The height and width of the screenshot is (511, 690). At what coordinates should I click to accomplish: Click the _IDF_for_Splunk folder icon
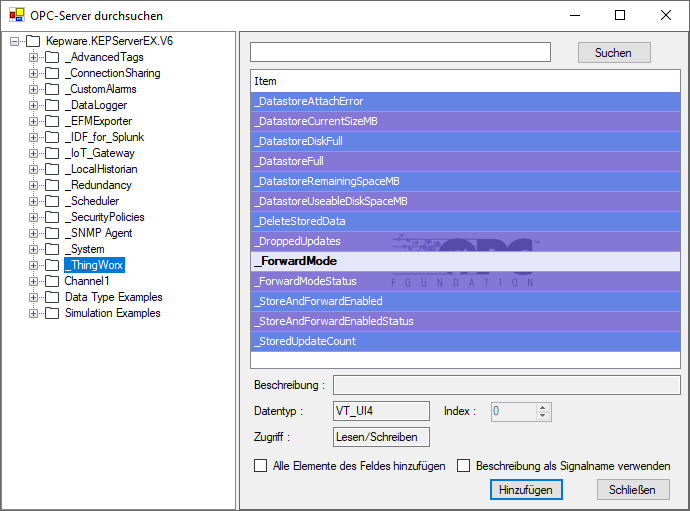52,137
